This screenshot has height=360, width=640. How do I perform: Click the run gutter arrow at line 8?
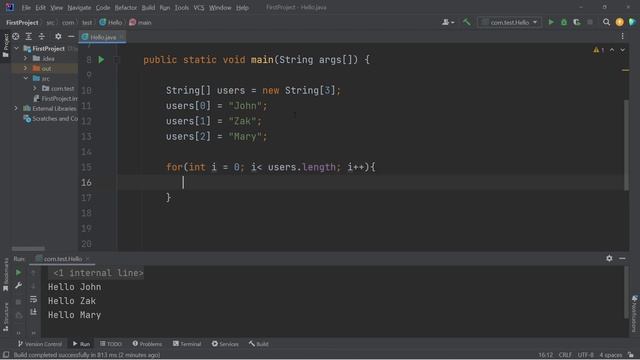coord(101,60)
